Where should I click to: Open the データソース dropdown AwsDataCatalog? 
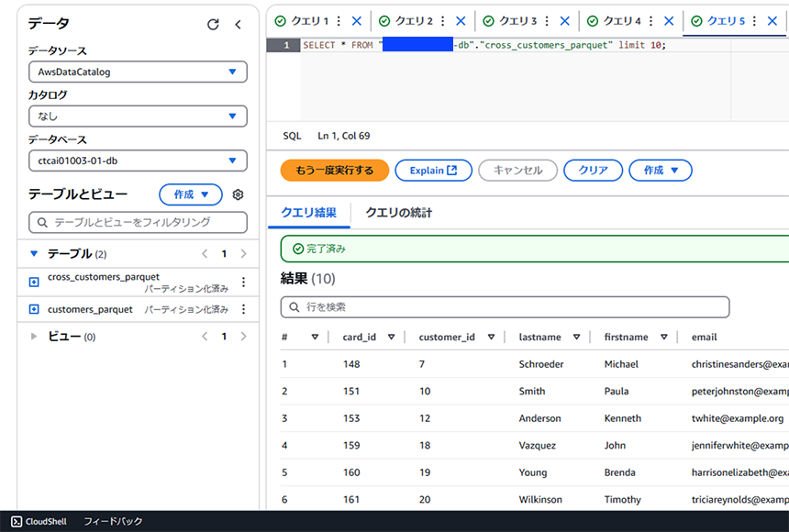point(138,72)
